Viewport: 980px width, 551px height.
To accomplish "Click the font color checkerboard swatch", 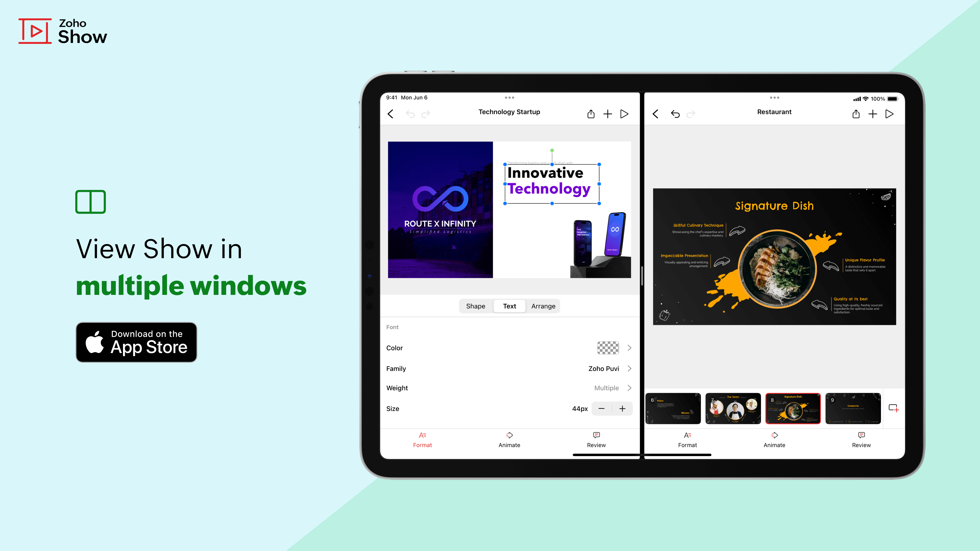I will [606, 348].
